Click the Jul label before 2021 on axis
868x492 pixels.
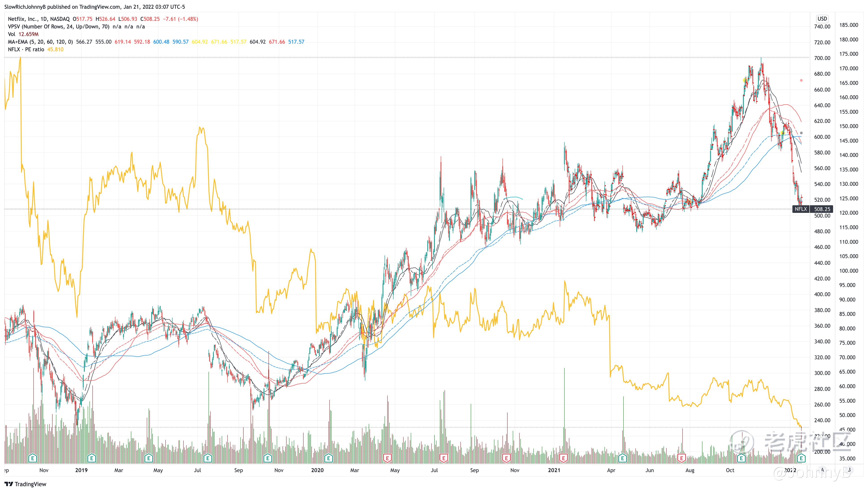434,470
